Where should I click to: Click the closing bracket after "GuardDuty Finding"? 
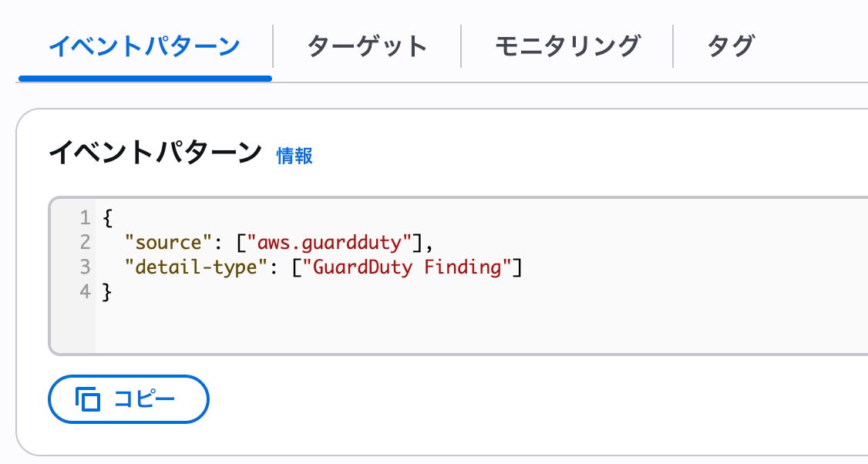click(x=517, y=267)
